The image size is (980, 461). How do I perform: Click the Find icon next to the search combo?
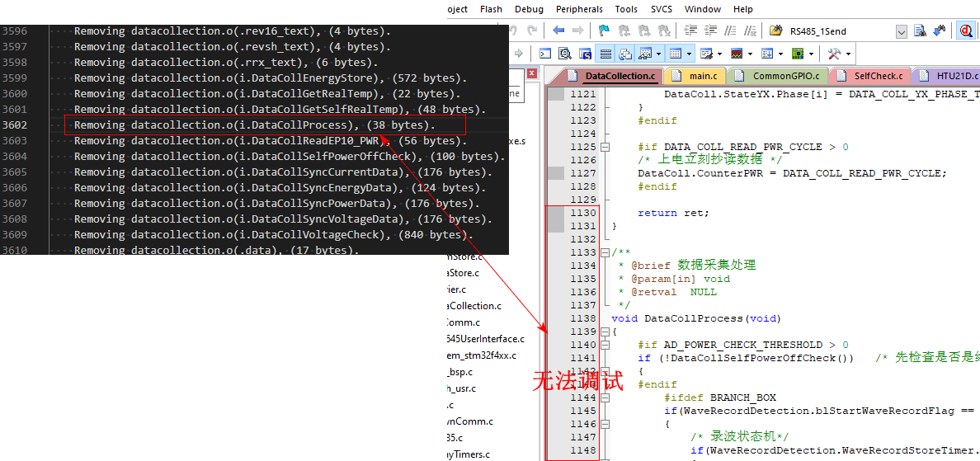pyautogui.click(x=920, y=30)
